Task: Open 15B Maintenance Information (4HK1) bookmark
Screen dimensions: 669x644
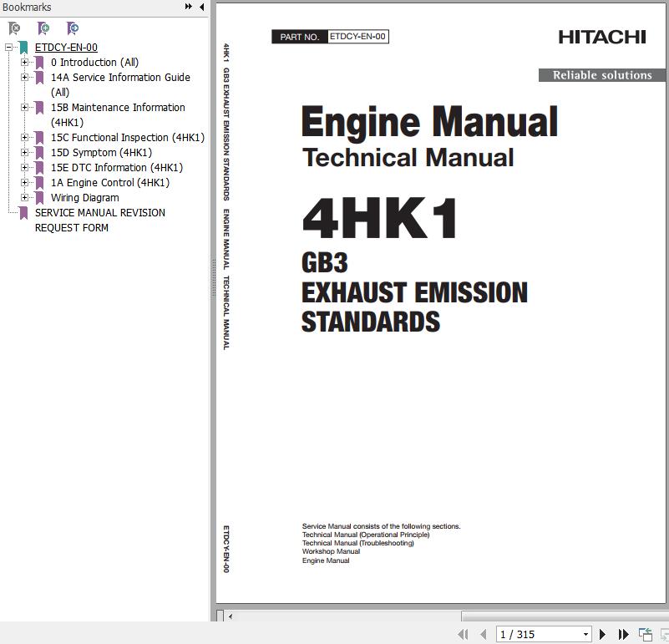Action: 118,114
